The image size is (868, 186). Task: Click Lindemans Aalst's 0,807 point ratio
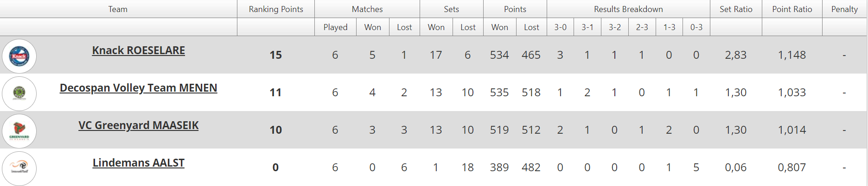(792, 167)
